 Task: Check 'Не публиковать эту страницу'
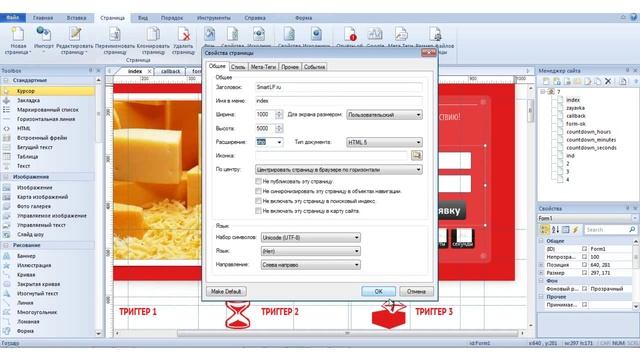point(258,181)
